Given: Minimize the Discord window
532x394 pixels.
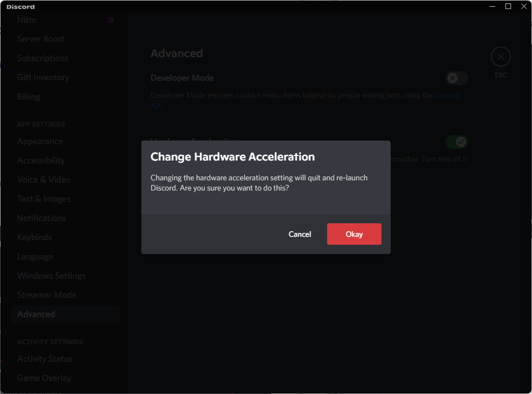Looking at the screenshot, I should 492,6.
